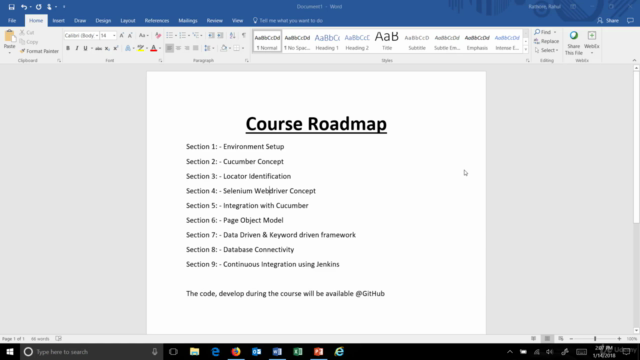
Task: Apply the Heading 1 style
Action: [327, 41]
